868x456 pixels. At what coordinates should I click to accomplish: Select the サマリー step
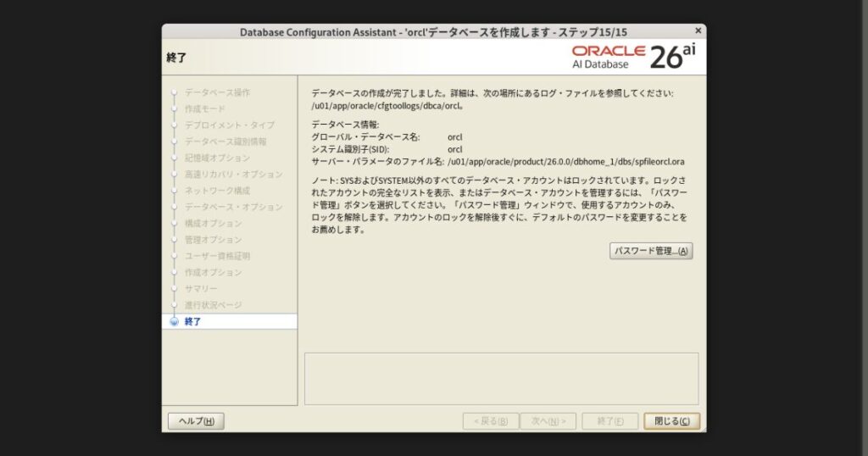[x=201, y=289]
